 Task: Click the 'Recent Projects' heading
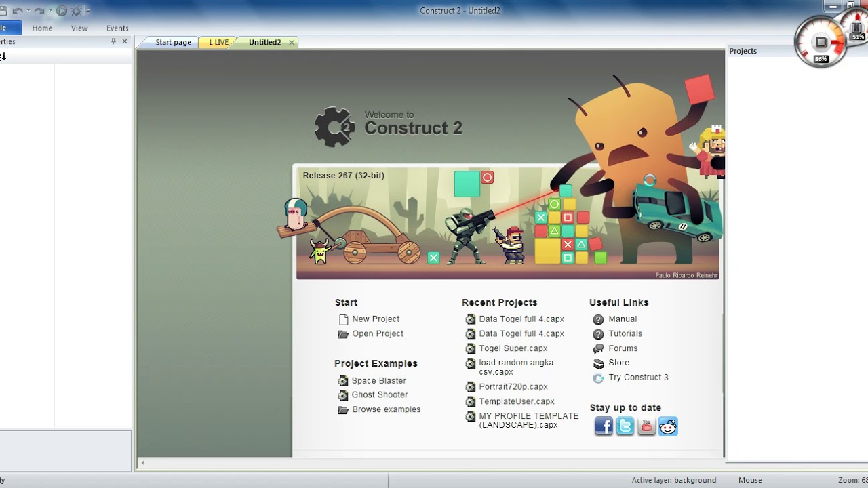pyautogui.click(x=499, y=302)
